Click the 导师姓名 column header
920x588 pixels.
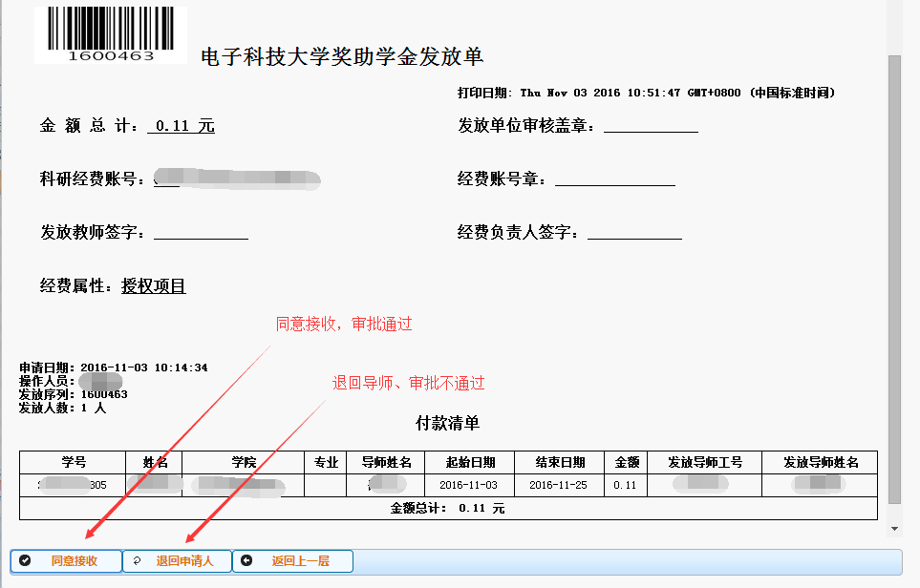386,463
